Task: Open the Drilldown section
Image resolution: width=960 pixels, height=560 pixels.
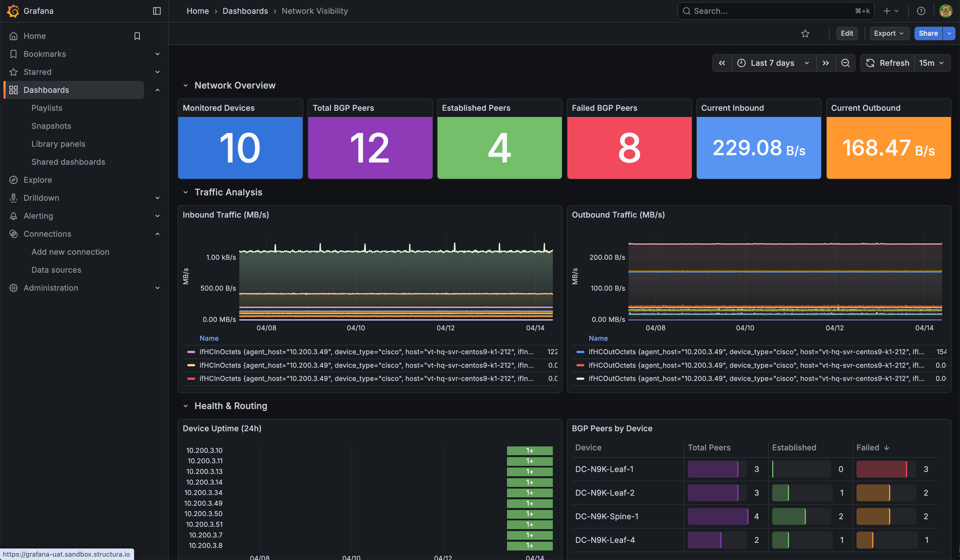Action: pos(41,198)
